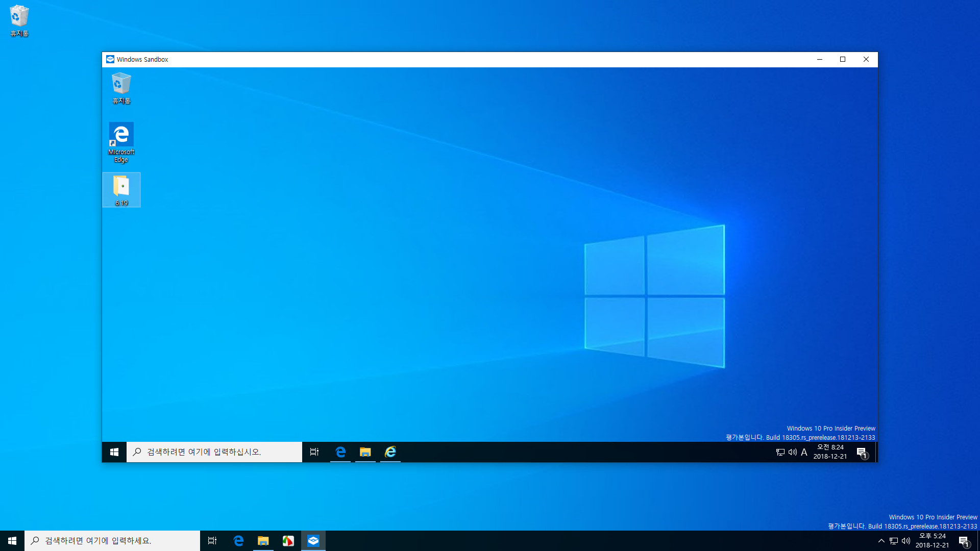Screen dimensions: 980x551
Task: Open Sandbox clock showing 오전 8:24
Action: [x=830, y=452]
